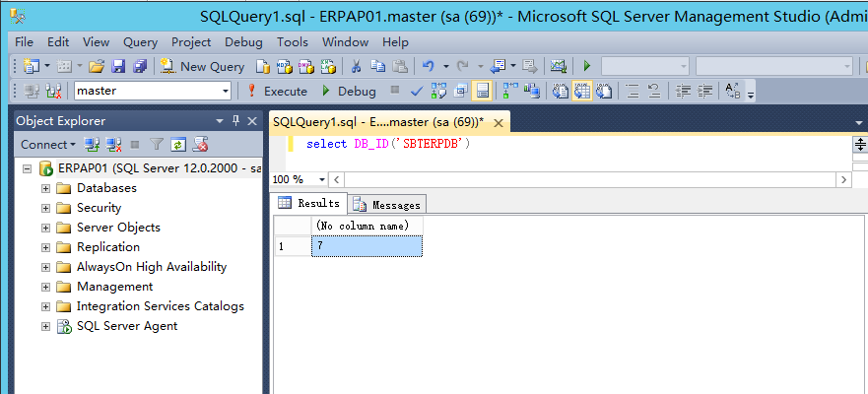
Task: Select Results to Text mode
Action: click(561, 91)
